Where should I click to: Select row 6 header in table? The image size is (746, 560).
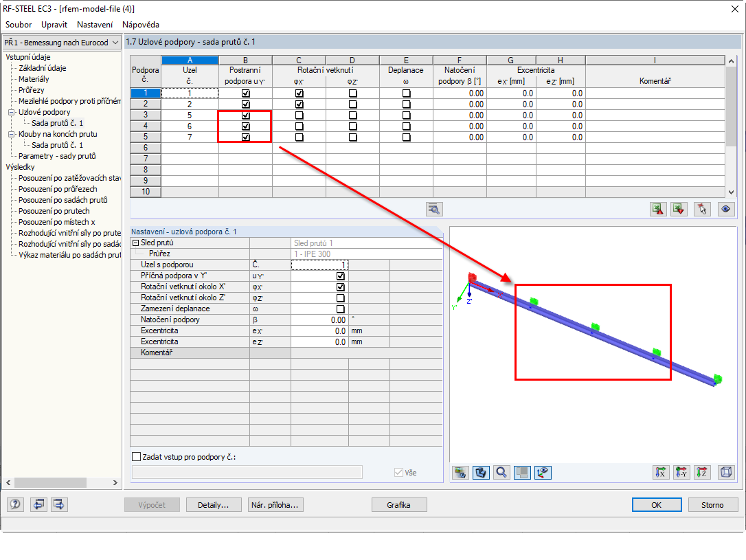(146, 148)
